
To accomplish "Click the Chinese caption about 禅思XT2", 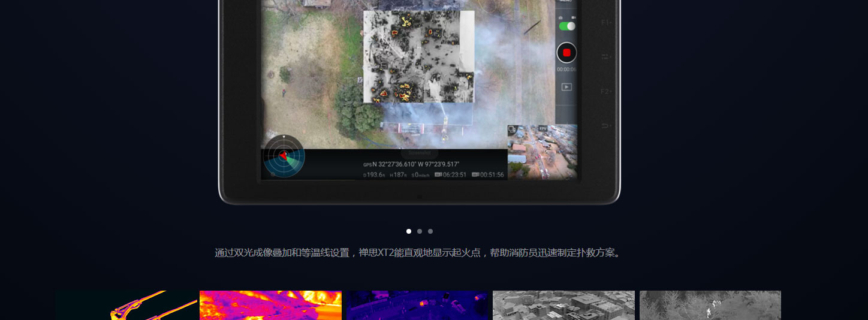I will pos(419,253).
